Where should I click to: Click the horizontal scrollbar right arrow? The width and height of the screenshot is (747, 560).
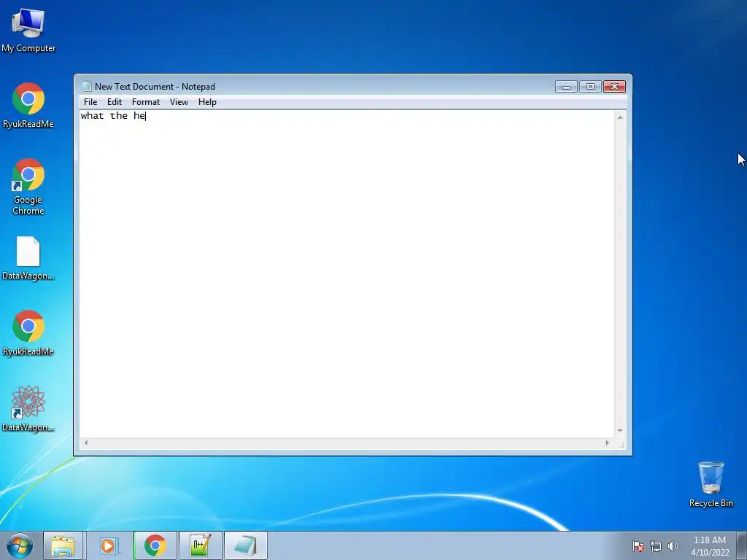pos(607,443)
